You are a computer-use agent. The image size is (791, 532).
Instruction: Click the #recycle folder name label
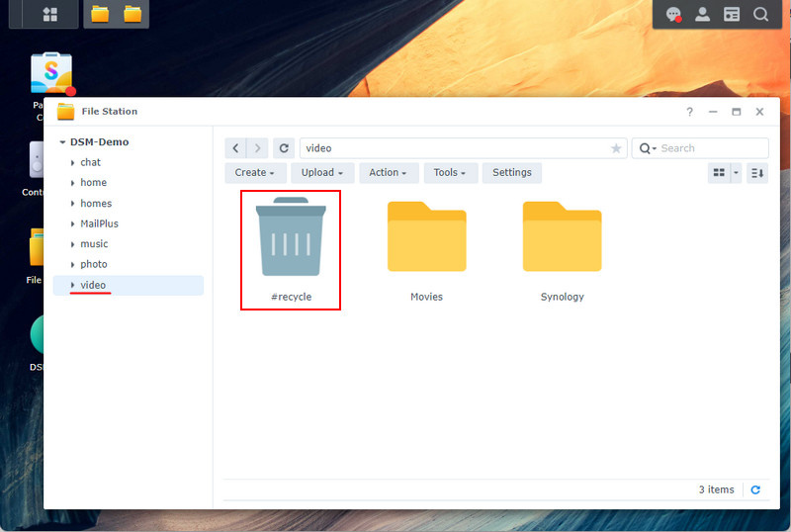(291, 297)
